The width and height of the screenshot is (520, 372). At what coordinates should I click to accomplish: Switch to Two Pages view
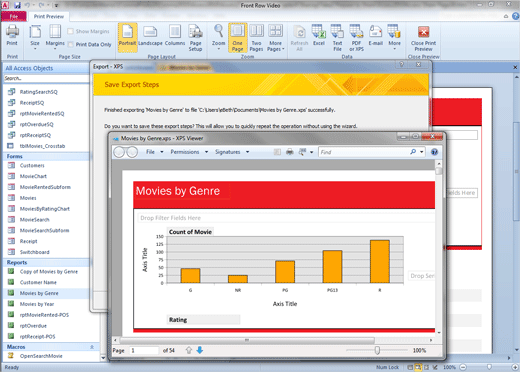tap(256, 38)
